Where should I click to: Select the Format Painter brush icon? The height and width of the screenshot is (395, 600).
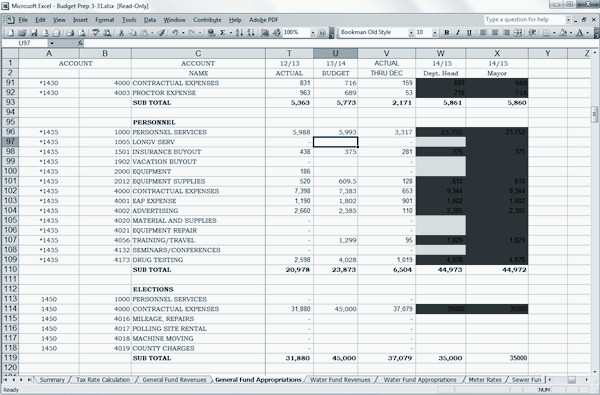click(x=161, y=33)
